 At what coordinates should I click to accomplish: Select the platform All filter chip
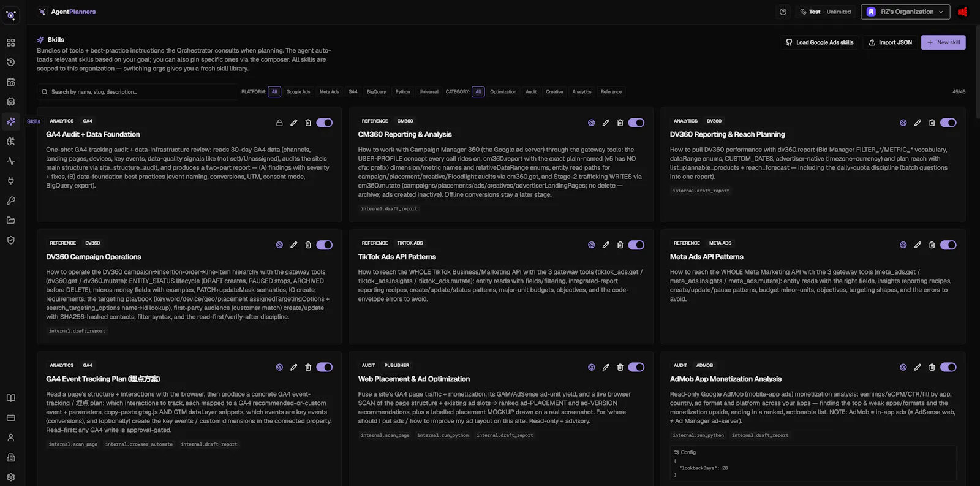pyautogui.click(x=274, y=92)
